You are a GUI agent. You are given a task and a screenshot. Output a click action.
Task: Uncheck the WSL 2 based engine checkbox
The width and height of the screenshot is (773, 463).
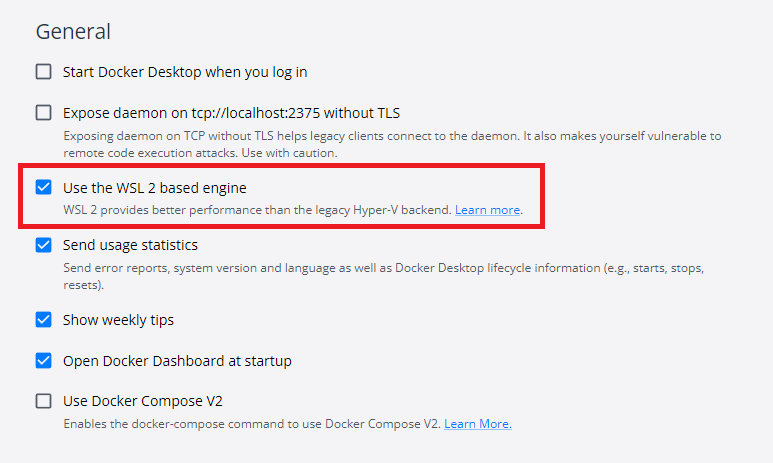[x=43, y=187]
